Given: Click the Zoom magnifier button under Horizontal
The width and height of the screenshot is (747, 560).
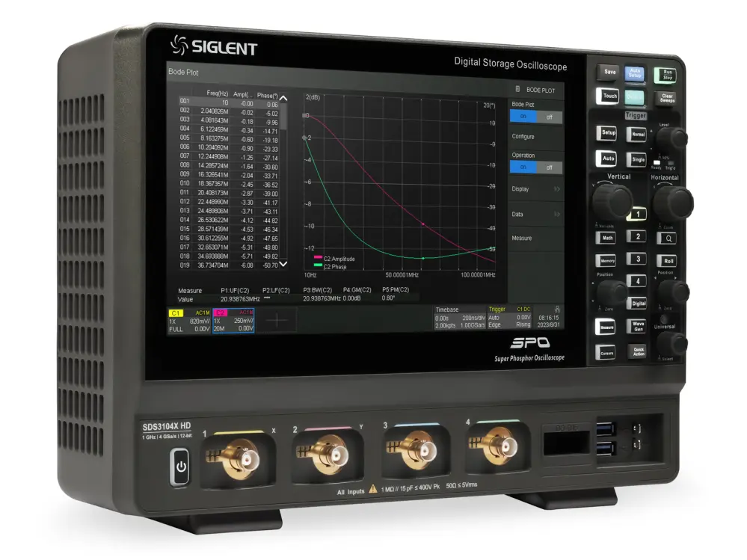Looking at the screenshot, I should [x=668, y=239].
